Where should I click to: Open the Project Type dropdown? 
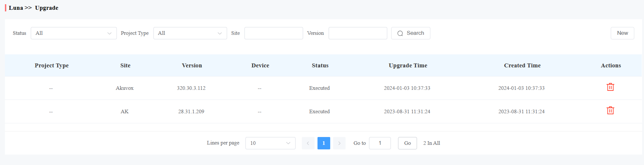[190, 33]
